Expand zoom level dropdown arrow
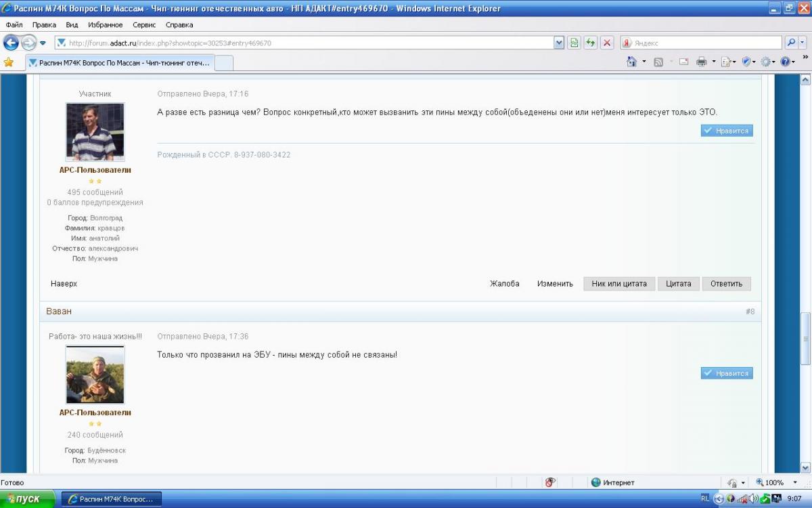 (x=794, y=482)
